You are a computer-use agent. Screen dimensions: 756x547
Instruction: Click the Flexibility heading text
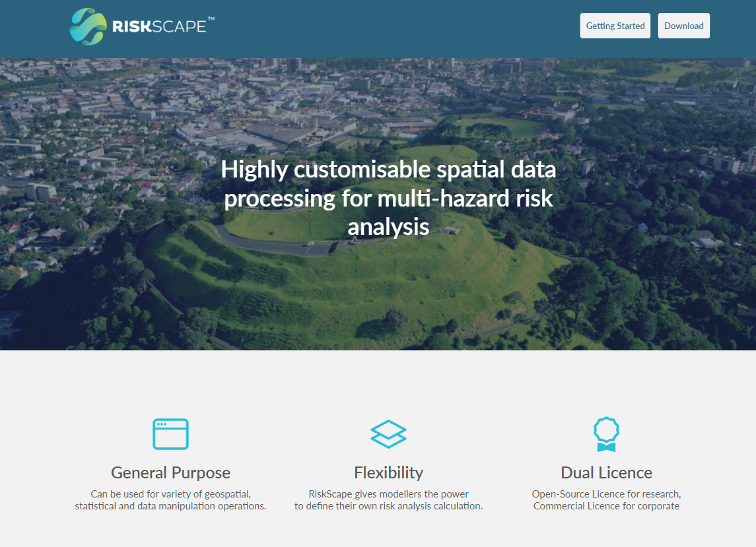(388, 472)
